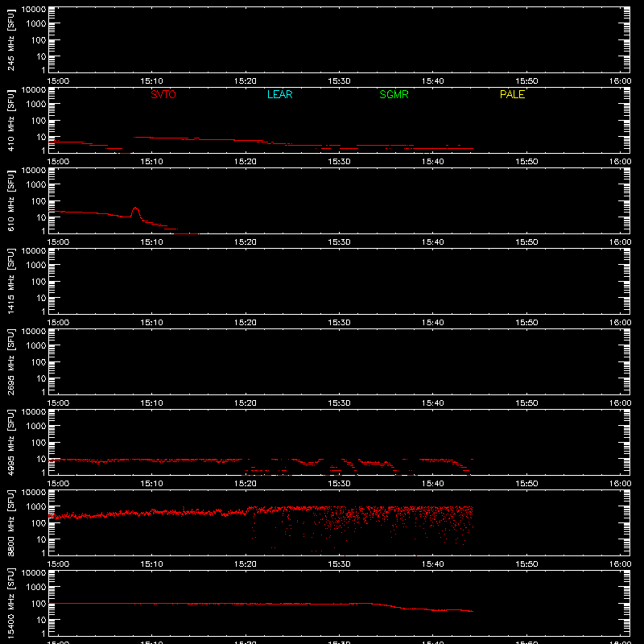Click the 10000 tick on the 8800 MHz axis
The height and width of the screenshot is (644, 644).
tap(34, 492)
